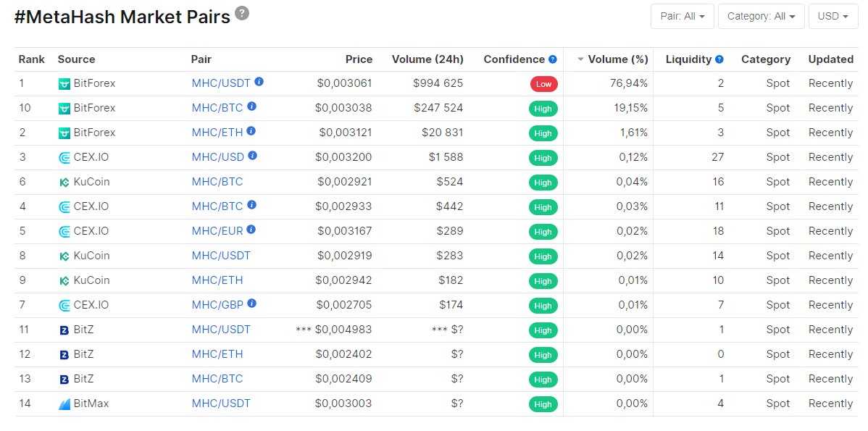This screenshot has width=868, height=431.
Task: Click info icon next to BitForex MHC/ETH
Action: pos(251,130)
